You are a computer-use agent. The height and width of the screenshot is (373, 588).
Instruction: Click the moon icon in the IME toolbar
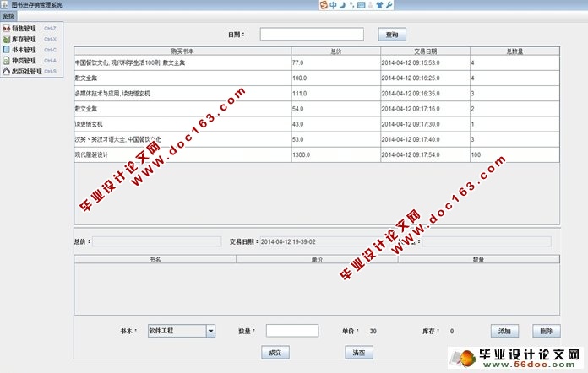(342, 5)
